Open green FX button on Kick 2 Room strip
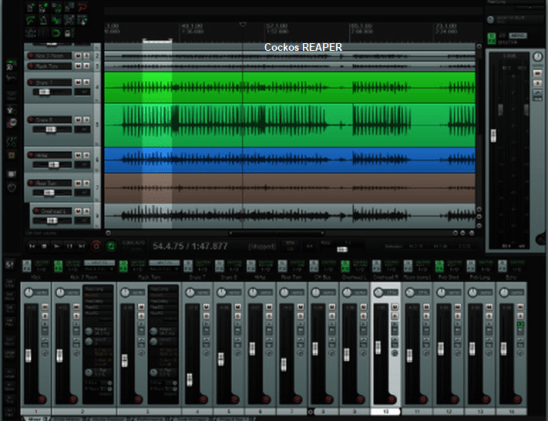This screenshot has width=548, height=421. click(58, 266)
